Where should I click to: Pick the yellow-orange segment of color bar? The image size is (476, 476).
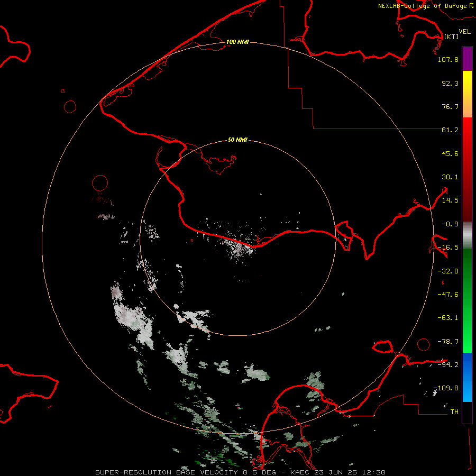coord(467,94)
